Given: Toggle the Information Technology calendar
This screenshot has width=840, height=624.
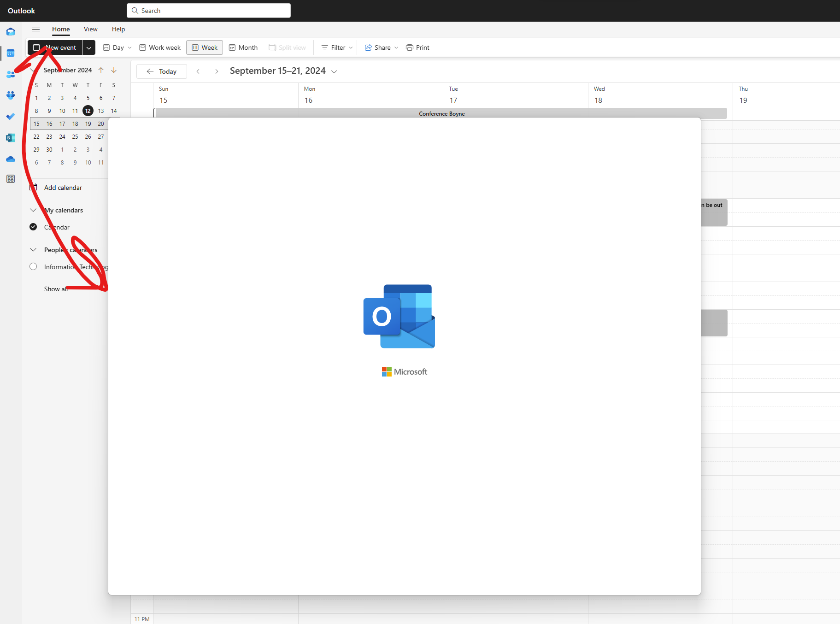Looking at the screenshot, I should point(33,266).
